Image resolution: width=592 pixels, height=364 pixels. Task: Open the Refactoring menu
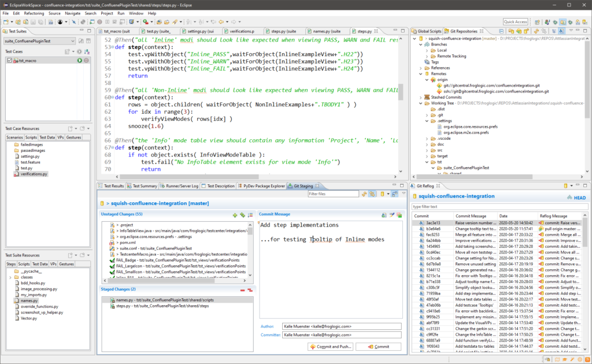(x=34, y=13)
